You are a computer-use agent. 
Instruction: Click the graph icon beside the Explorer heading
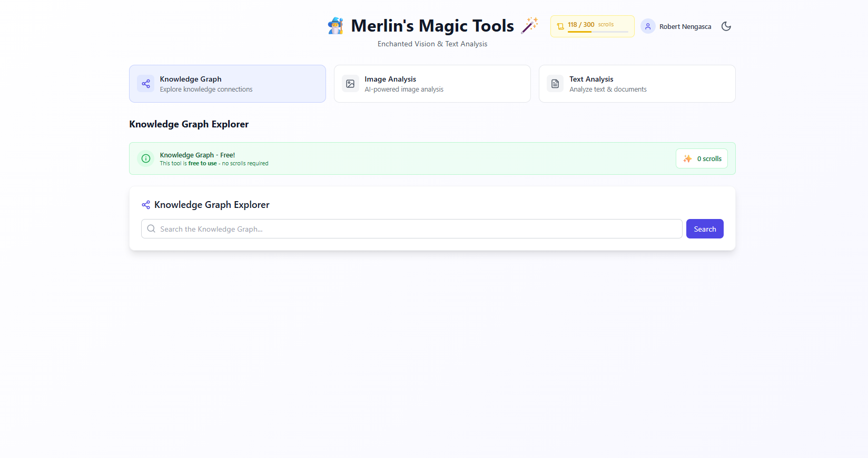[x=146, y=205]
